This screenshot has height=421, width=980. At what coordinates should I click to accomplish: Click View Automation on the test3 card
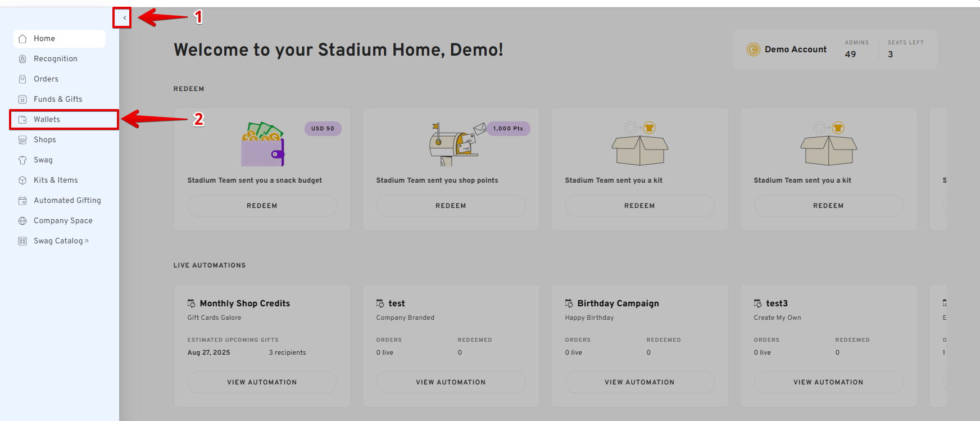(828, 382)
